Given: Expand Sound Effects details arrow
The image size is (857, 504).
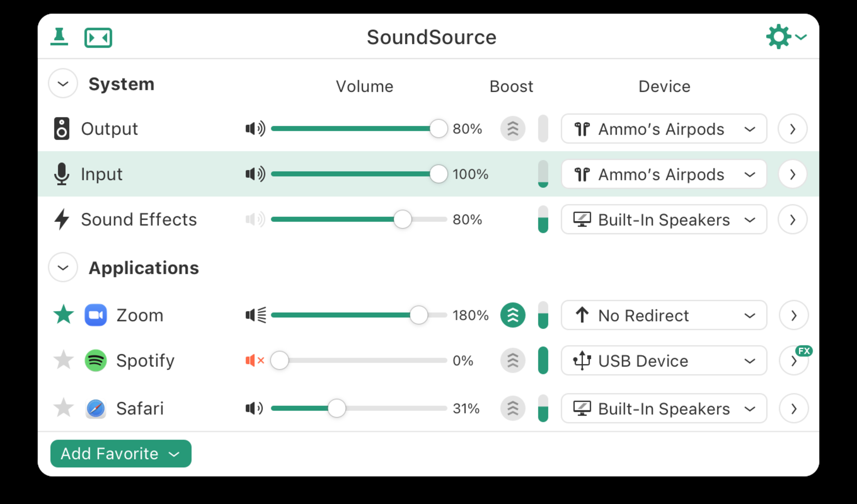Looking at the screenshot, I should pyautogui.click(x=792, y=220).
